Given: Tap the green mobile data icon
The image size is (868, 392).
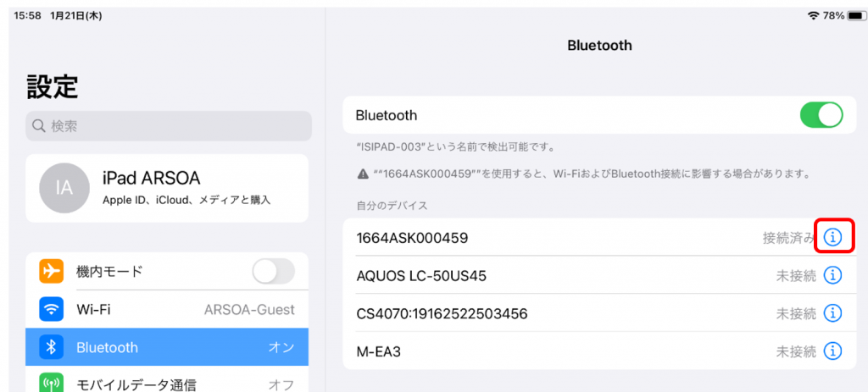Looking at the screenshot, I should 52,384.
